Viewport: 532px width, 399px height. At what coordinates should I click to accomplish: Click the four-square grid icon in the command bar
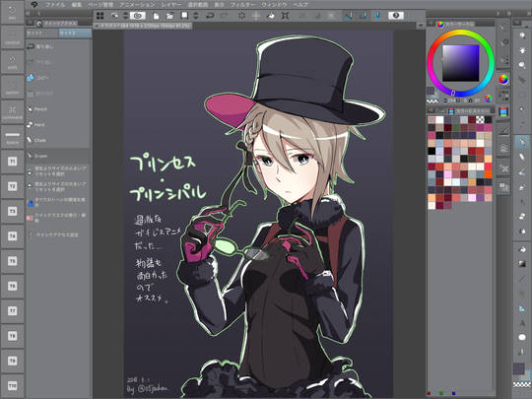point(100,16)
